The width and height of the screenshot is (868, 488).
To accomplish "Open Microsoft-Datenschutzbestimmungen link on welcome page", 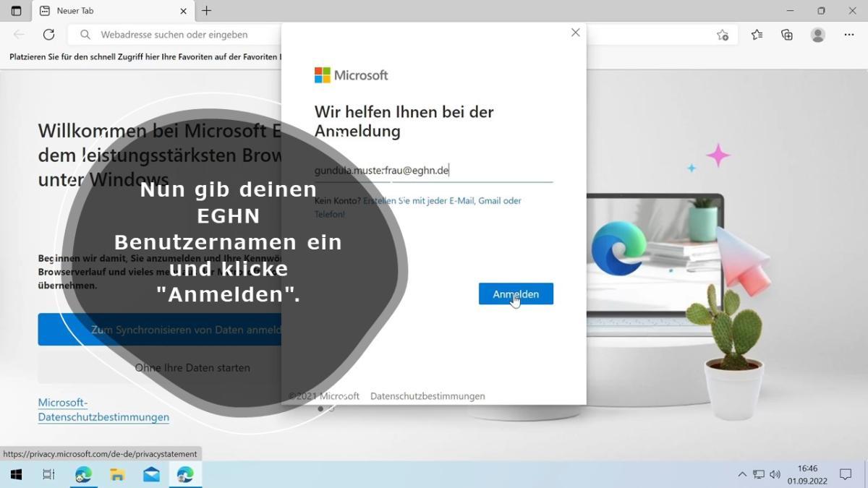I will click(x=103, y=410).
